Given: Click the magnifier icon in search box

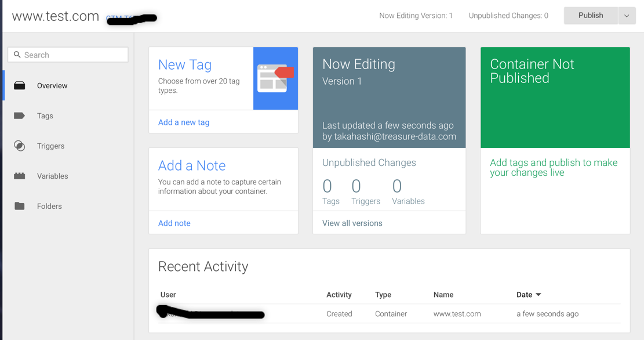Looking at the screenshot, I should click(17, 55).
